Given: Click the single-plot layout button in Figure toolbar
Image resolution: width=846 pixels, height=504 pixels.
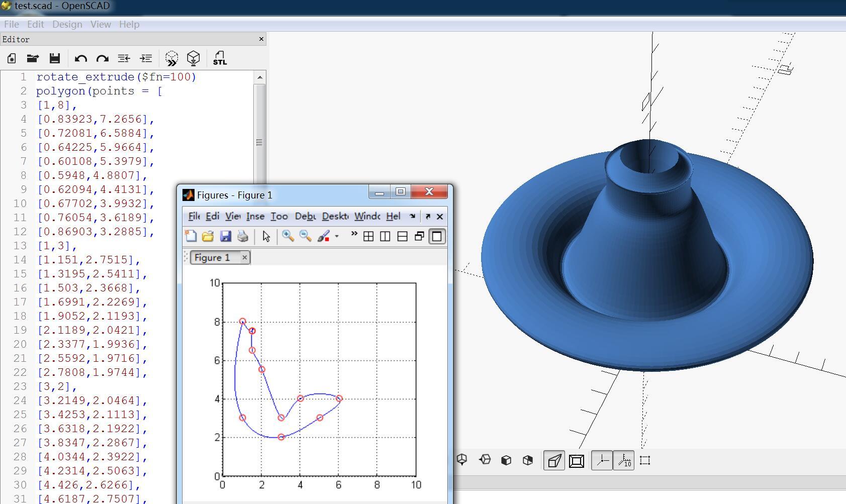Looking at the screenshot, I should 436,236.
